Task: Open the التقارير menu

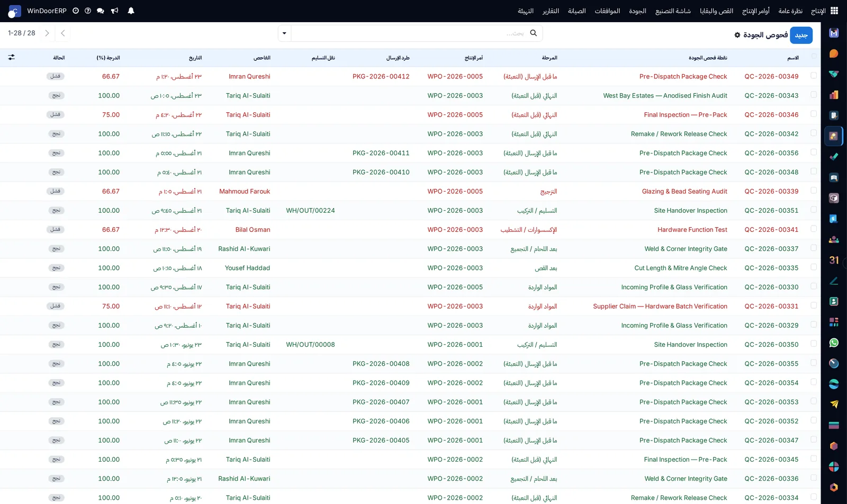Action: 551,11
